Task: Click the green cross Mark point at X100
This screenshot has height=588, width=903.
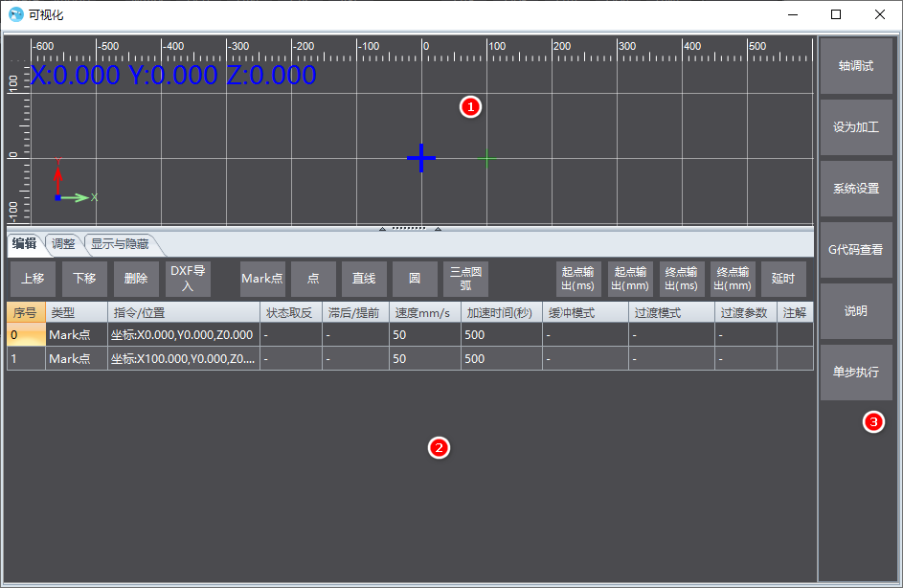Action: point(486,158)
